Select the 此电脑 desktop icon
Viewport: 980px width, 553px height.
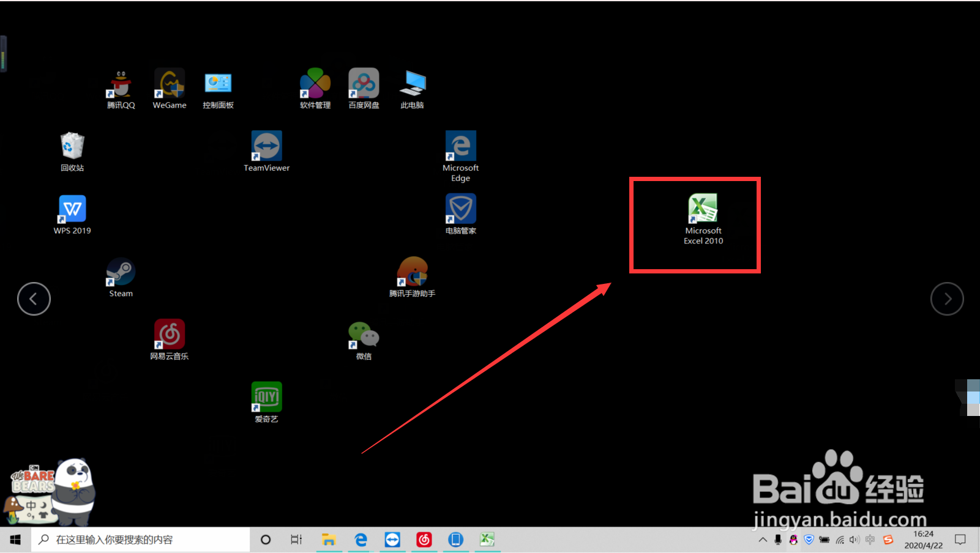coord(412,89)
